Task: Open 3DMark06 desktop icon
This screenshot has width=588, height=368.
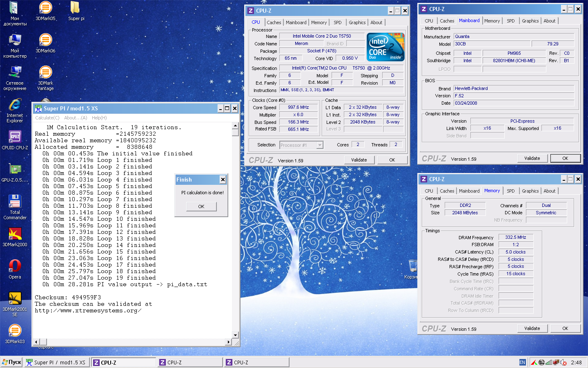Action: [x=45, y=43]
